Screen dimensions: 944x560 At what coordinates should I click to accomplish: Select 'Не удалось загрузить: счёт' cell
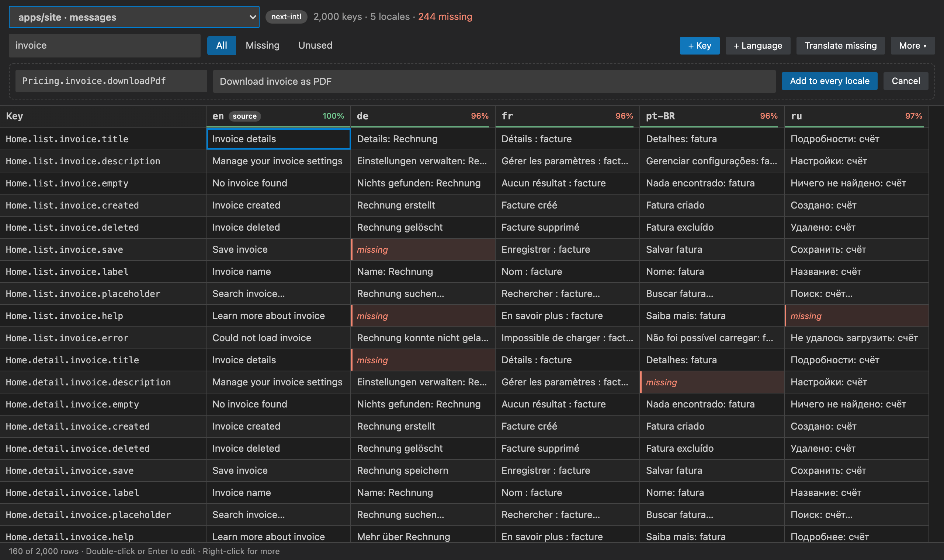tap(856, 338)
